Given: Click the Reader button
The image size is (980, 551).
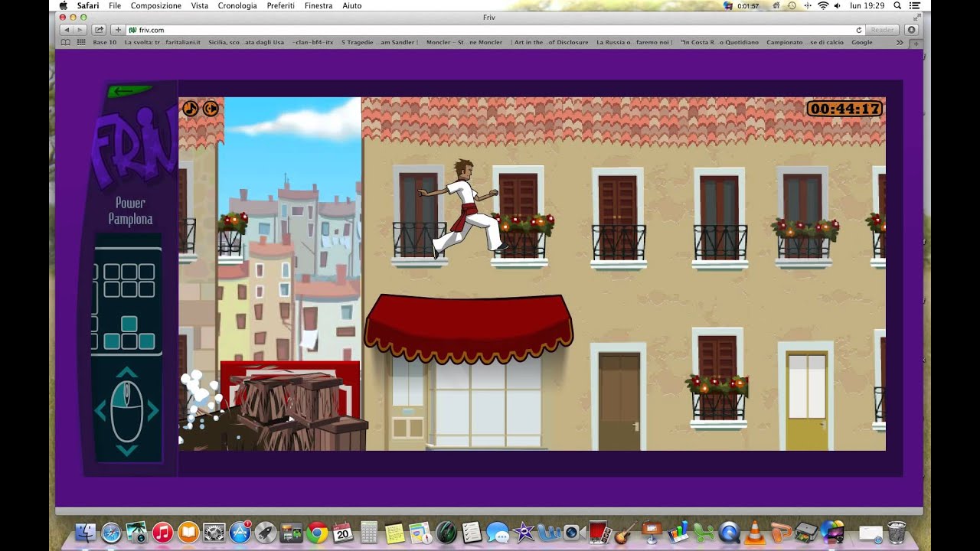Looking at the screenshot, I should (x=882, y=30).
